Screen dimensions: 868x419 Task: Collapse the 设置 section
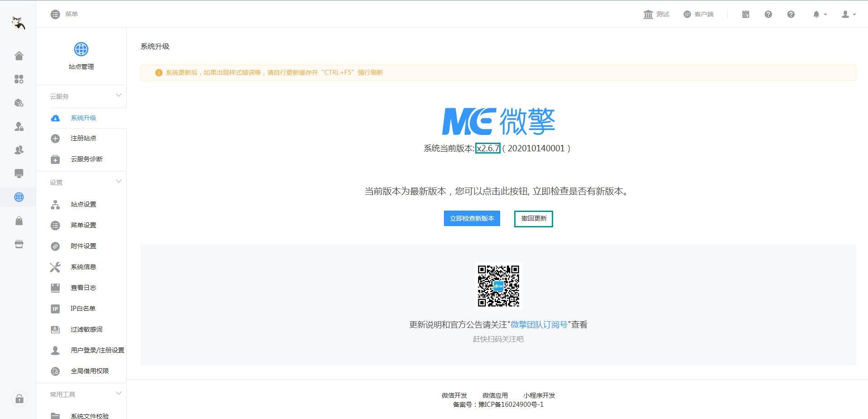tap(119, 181)
